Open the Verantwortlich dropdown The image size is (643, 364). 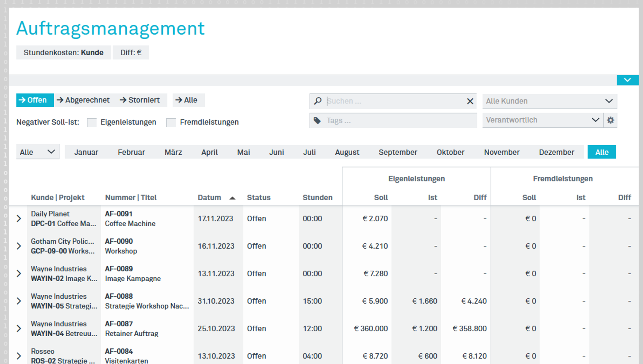point(543,120)
